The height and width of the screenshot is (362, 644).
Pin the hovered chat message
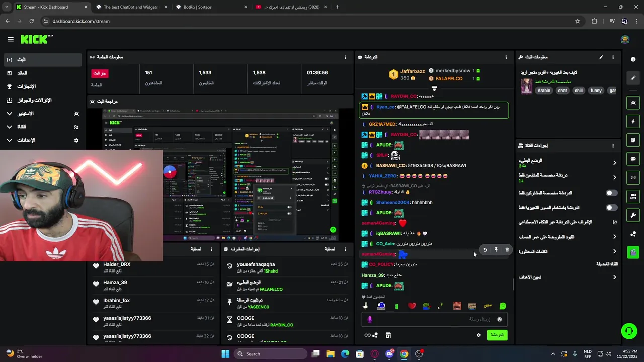496,250
